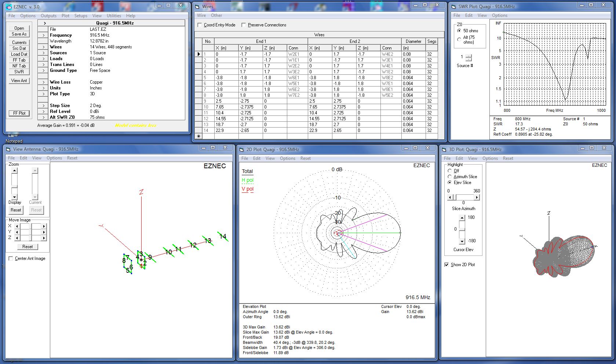Click the arrow button next to Wire Loss
Screen dimensions: 616x364
43,82
